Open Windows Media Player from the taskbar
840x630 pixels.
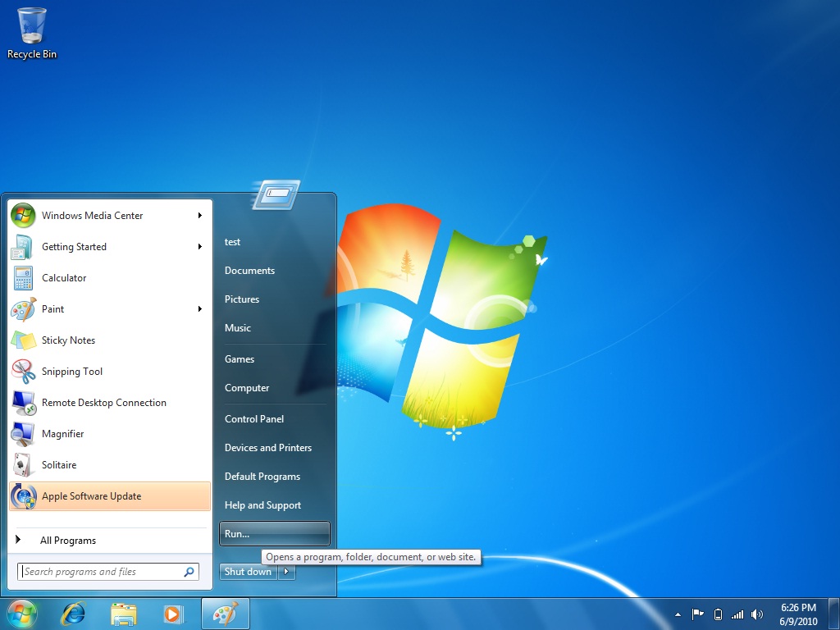coord(173,614)
